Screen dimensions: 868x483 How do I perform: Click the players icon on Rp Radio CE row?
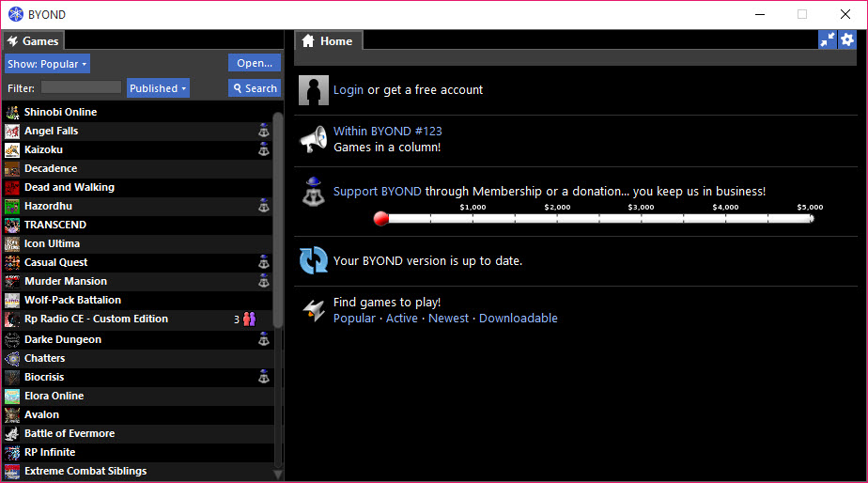[250, 319]
